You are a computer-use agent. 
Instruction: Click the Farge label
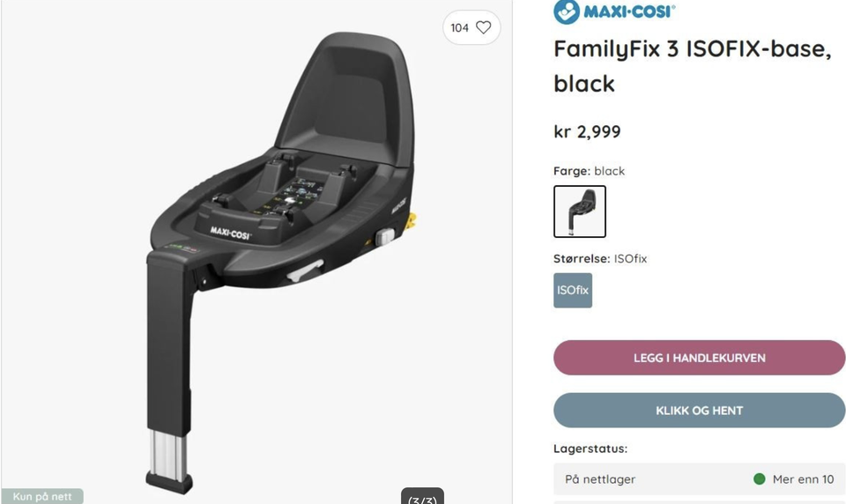(x=571, y=171)
